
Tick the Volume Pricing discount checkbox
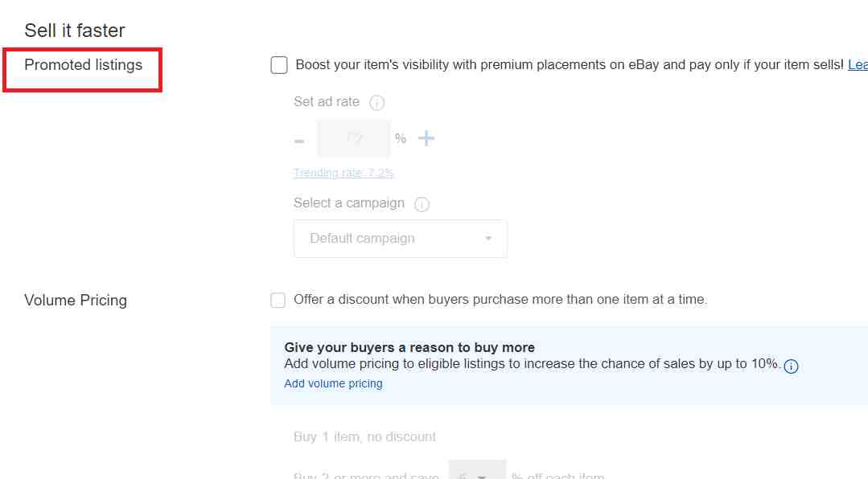coord(278,300)
